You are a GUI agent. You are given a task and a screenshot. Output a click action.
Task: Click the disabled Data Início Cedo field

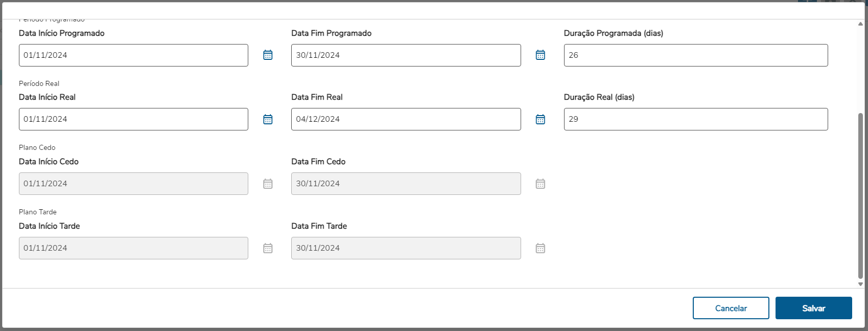[x=133, y=184]
